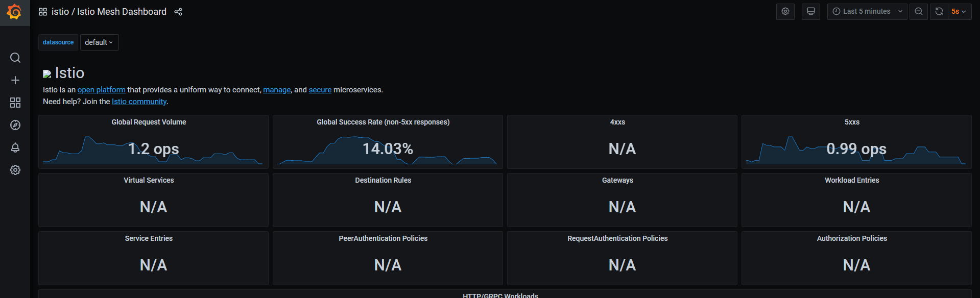
Task: Open Alerting bell icon in sidebar
Action: [15, 147]
